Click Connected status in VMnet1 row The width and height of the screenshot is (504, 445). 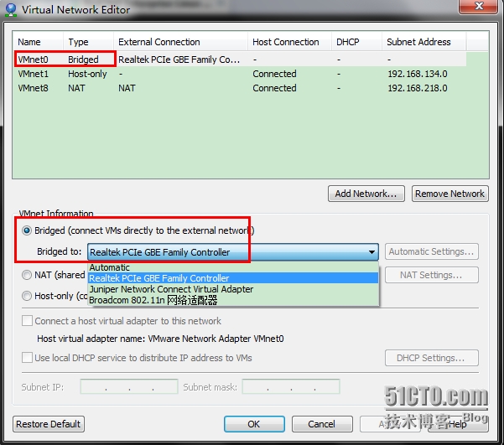click(274, 74)
